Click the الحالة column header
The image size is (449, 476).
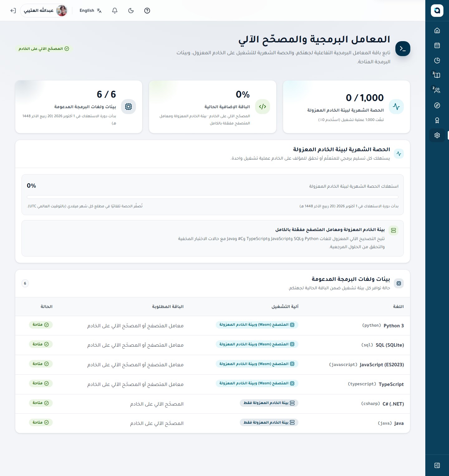46,307
